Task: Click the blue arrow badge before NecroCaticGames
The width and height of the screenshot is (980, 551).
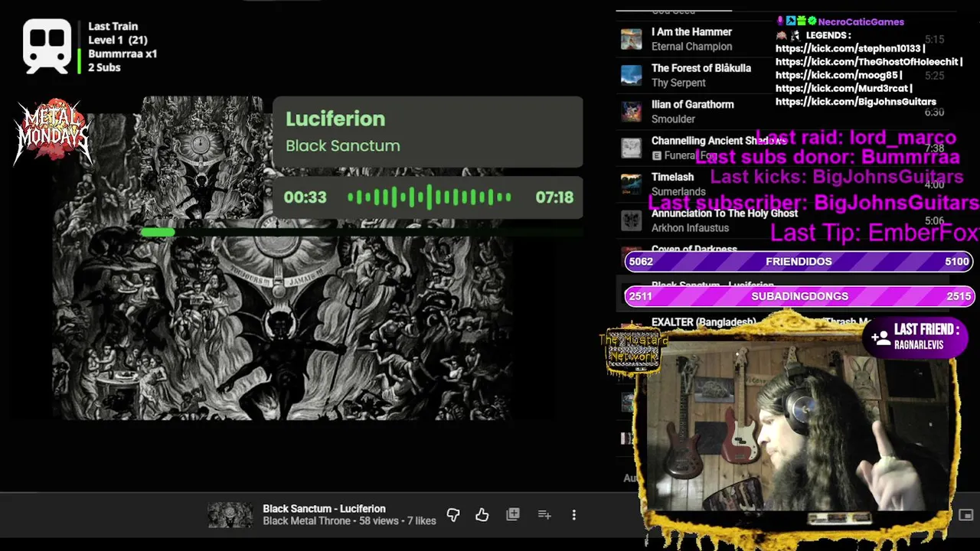Action: point(791,21)
